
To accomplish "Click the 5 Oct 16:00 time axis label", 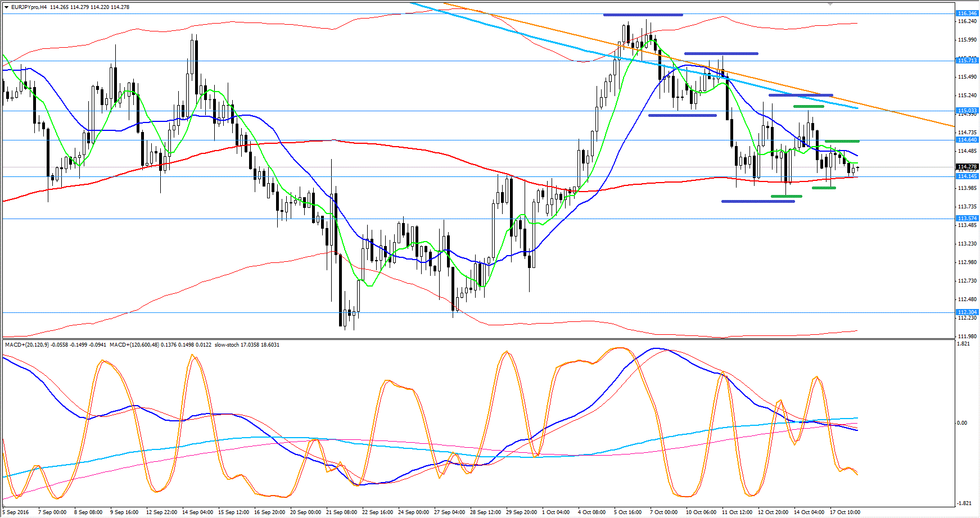I will coord(628,512).
